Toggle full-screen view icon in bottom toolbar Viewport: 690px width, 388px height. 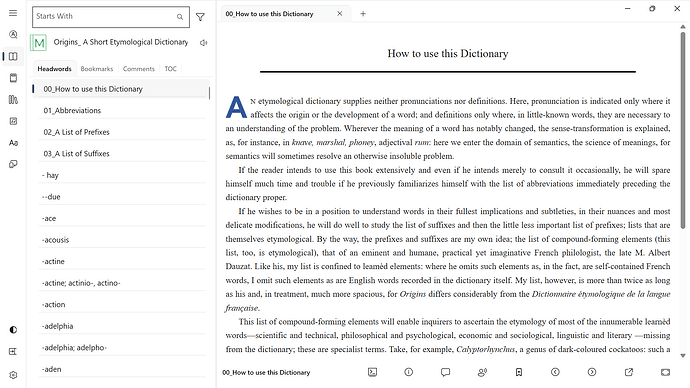[x=665, y=372]
